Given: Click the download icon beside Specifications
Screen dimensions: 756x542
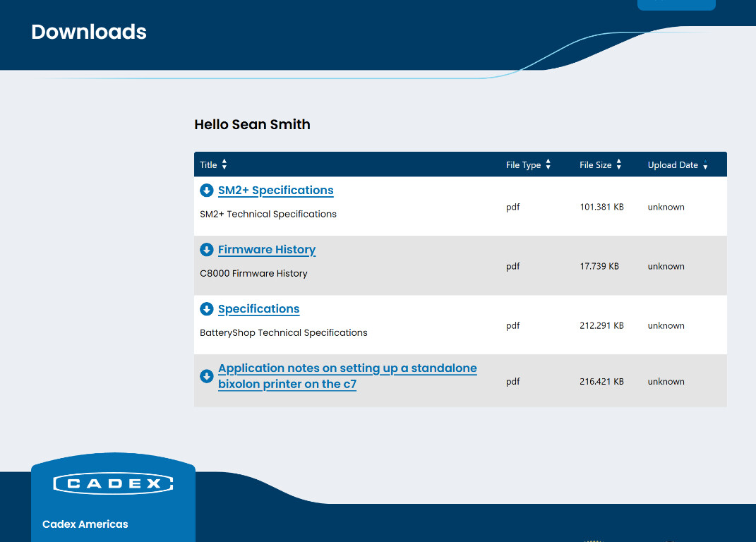Looking at the screenshot, I should (x=206, y=308).
